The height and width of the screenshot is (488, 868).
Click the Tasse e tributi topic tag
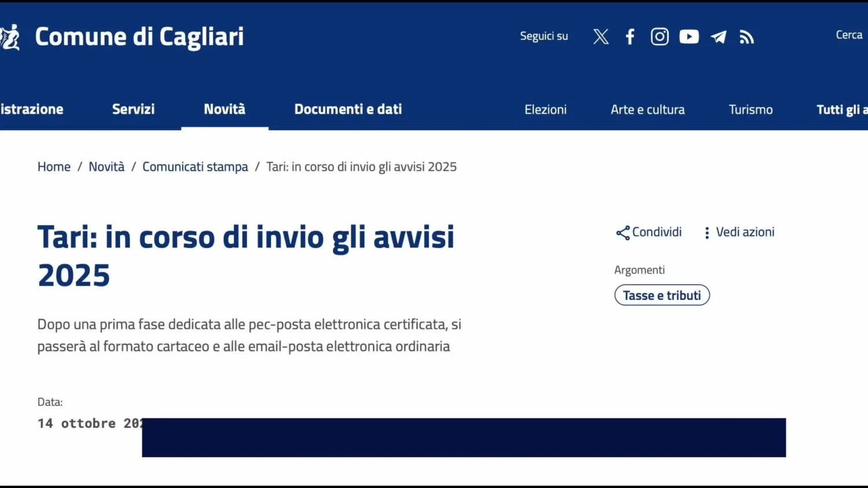[662, 295]
